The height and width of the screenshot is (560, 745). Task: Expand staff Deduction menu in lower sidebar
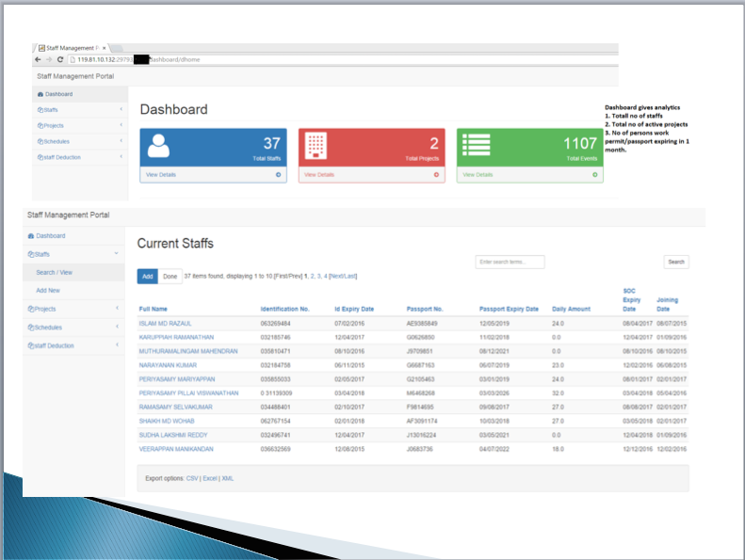click(116, 345)
